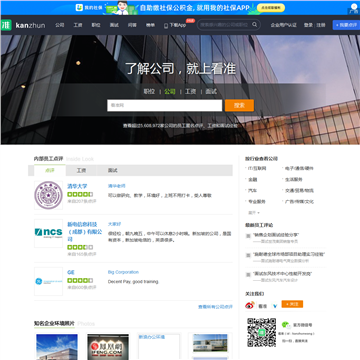Open the 金融 industry category
Screen dimensions: 360x360
(253, 179)
